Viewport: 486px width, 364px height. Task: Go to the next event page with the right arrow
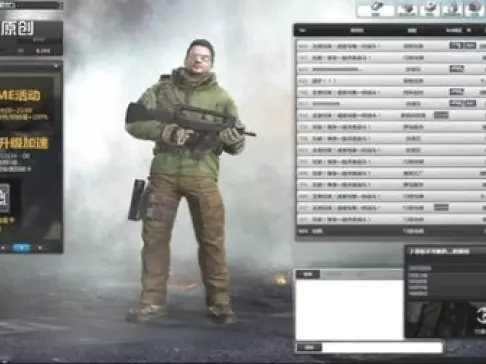(x=40, y=248)
